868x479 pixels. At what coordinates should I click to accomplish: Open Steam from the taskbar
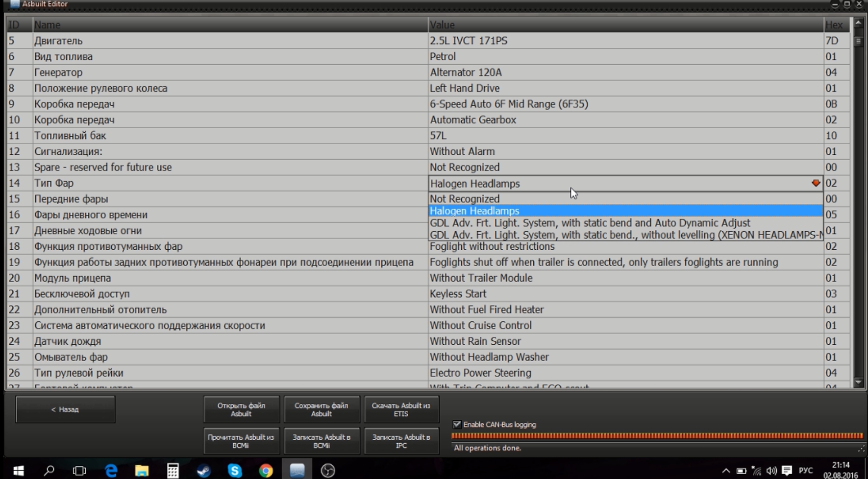(x=204, y=471)
